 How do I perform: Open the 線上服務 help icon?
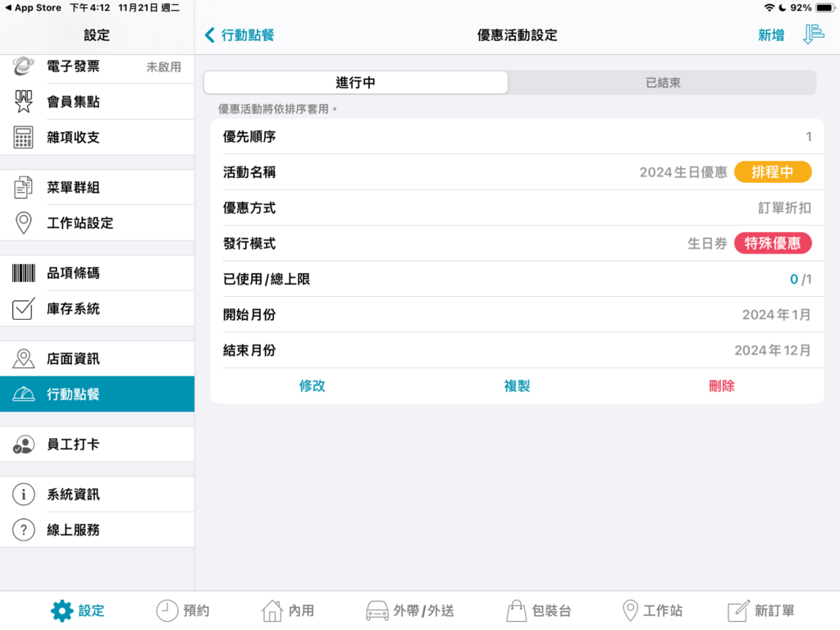click(x=24, y=530)
